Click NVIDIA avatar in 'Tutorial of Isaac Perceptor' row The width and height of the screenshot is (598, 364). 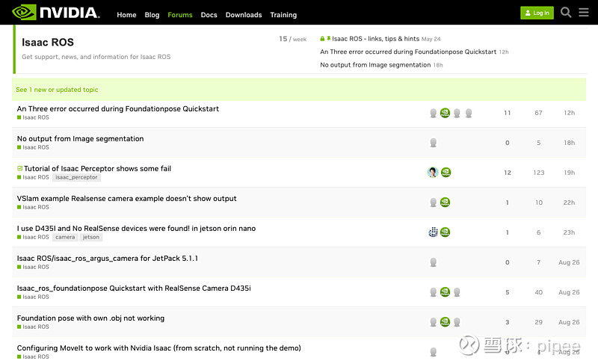tap(446, 172)
